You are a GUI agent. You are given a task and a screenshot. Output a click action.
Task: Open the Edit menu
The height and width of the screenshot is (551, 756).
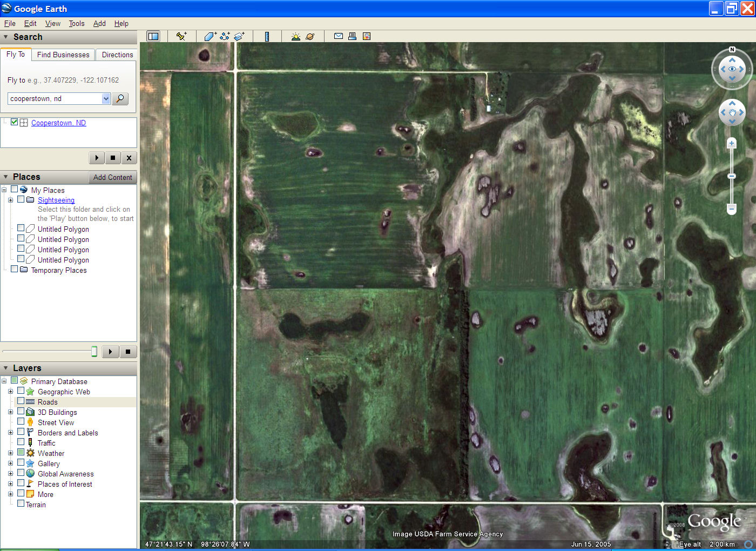30,23
